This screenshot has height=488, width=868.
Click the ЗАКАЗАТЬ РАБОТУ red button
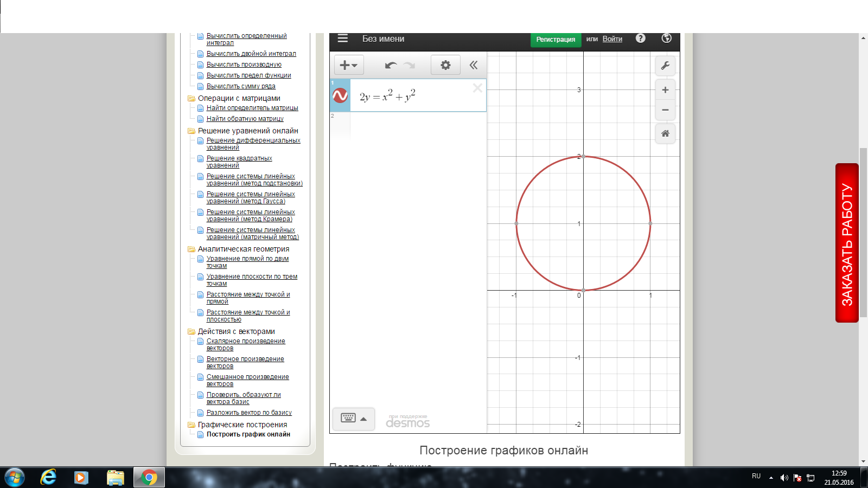point(847,243)
